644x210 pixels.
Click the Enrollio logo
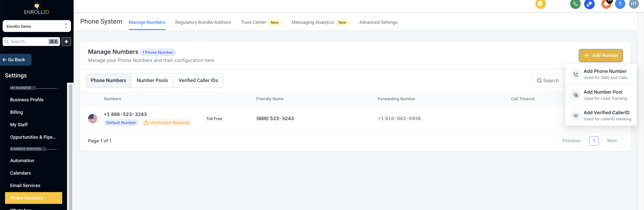(37, 9)
